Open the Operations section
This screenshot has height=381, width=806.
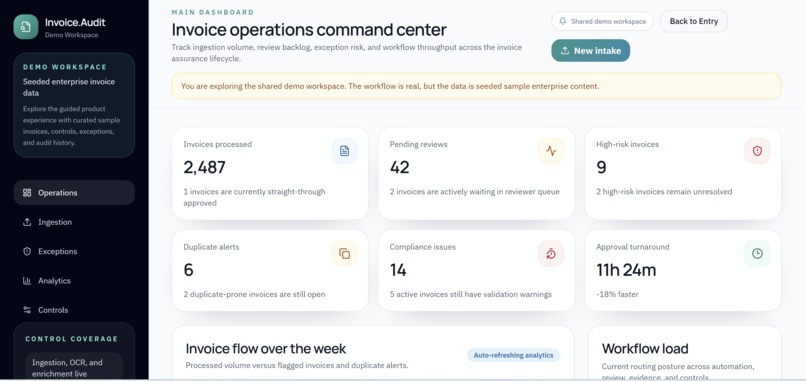(x=74, y=193)
